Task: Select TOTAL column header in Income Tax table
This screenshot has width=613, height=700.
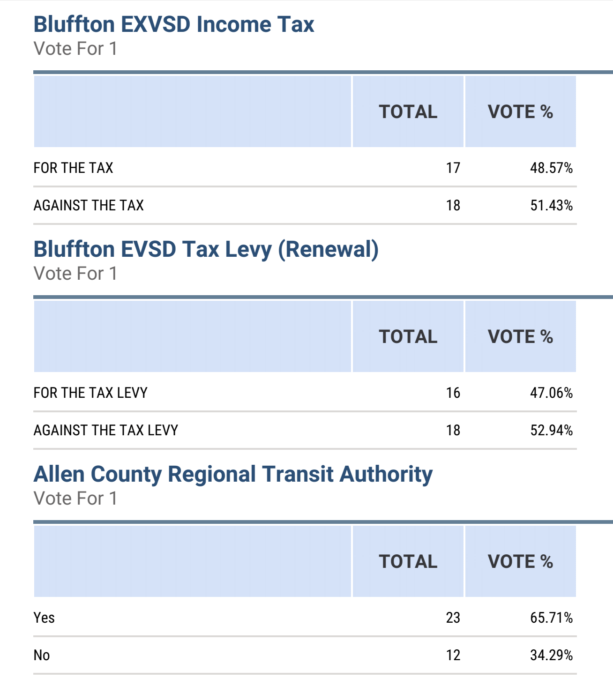Action: click(408, 112)
